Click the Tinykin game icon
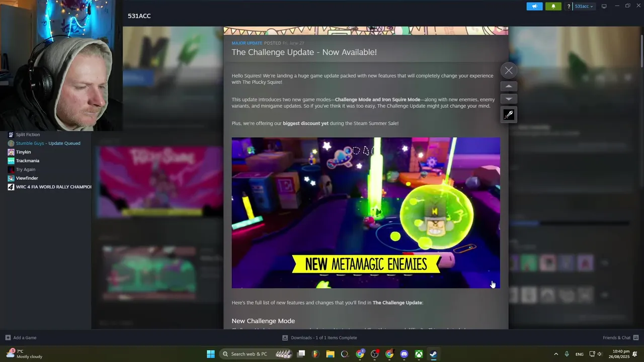The height and width of the screenshot is (362, 644). (11, 152)
